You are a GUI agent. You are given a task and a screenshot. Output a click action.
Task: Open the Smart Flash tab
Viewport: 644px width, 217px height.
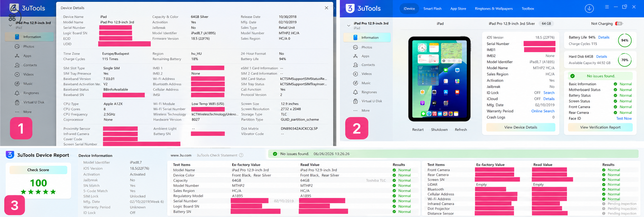(432, 9)
